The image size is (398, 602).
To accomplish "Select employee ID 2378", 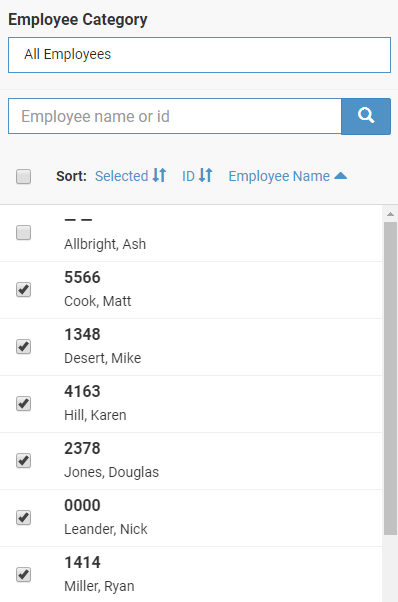I will [x=82, y=448].
